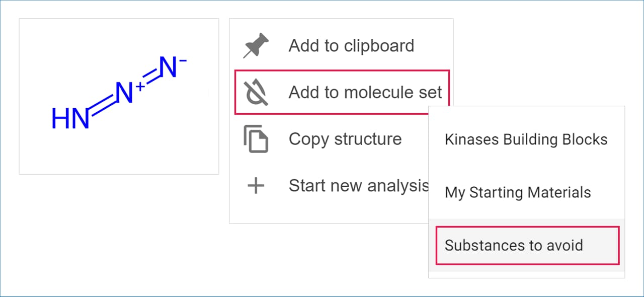Screen dimensions: 644x297
Task: Select the Kinases Building Blocks set
Action: 526,139
